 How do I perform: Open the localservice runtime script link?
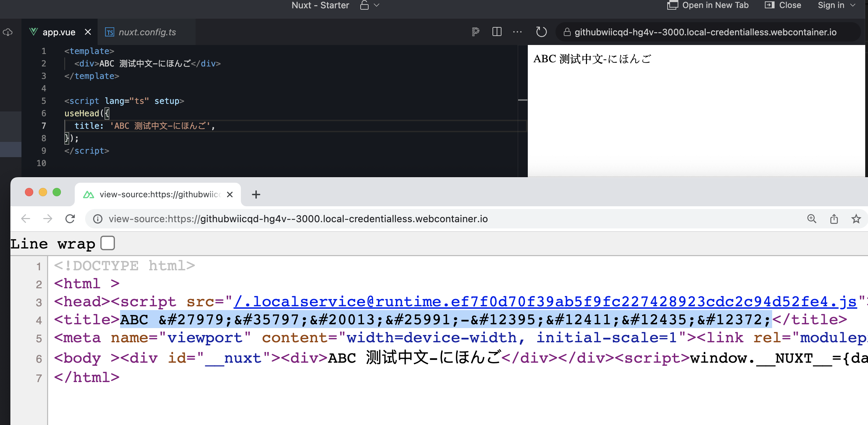(x=545, y=301)
